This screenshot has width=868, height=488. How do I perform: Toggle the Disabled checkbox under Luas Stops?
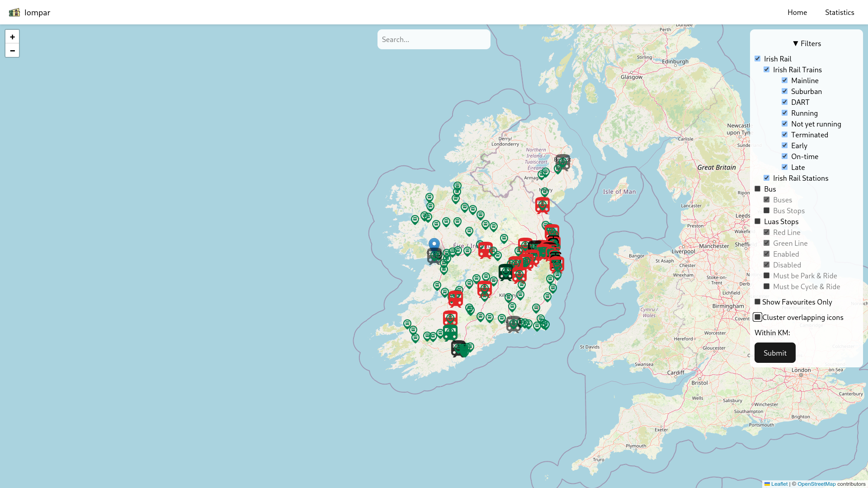[x=767, y=264]
